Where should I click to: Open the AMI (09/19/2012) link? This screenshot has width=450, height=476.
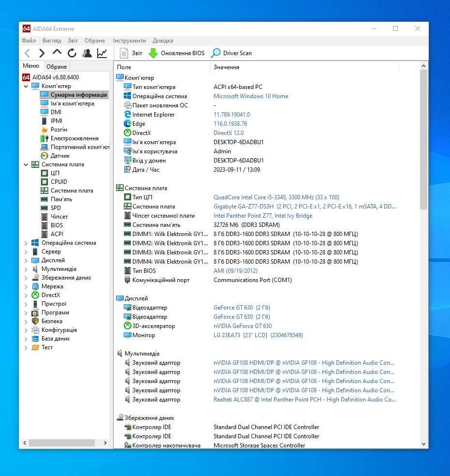pos(235,271)
